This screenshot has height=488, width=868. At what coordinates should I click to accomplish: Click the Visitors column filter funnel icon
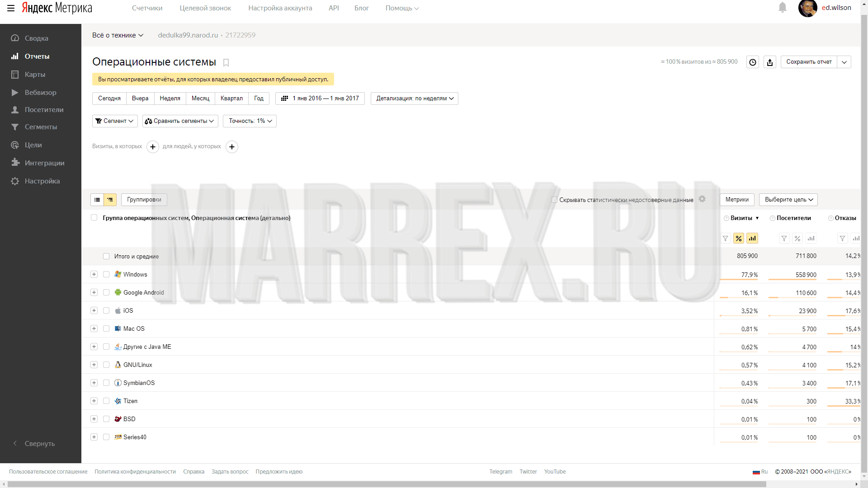[x=784, y=239]
